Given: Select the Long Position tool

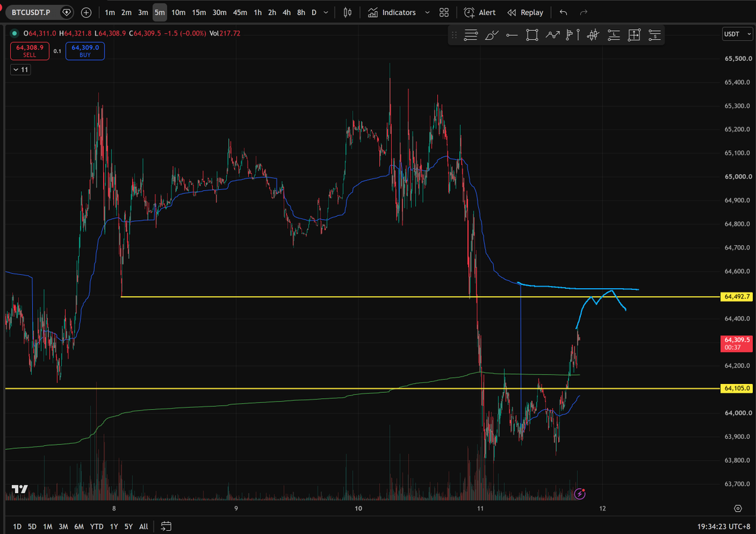Looking at the screenshot, I should [x=614, y=35].
